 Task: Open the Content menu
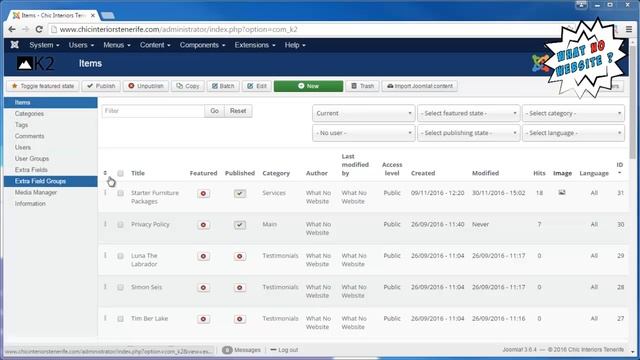click(155, 45)
